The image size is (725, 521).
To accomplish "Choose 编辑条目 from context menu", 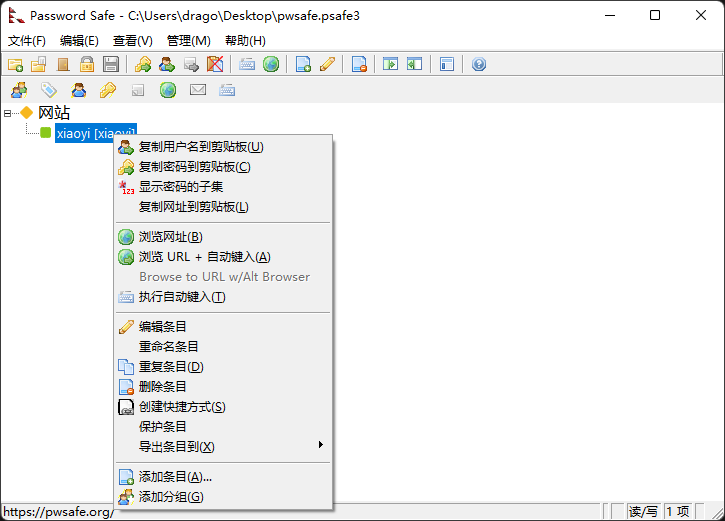I will (223, 327).
